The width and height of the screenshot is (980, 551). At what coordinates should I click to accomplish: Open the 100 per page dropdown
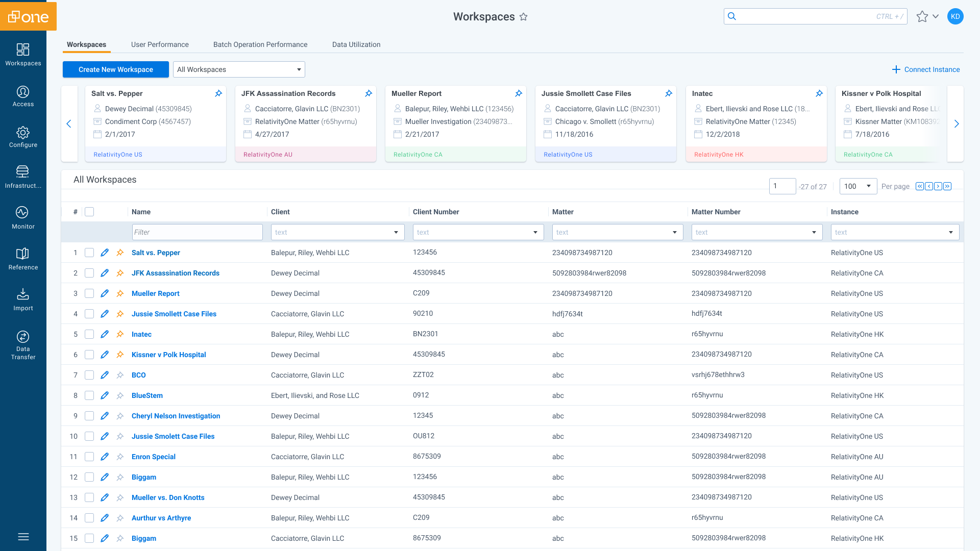858,186
